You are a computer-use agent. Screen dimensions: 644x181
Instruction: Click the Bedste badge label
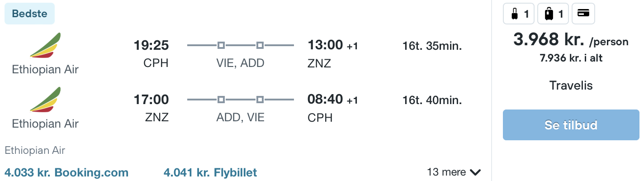tap(29, 14)
